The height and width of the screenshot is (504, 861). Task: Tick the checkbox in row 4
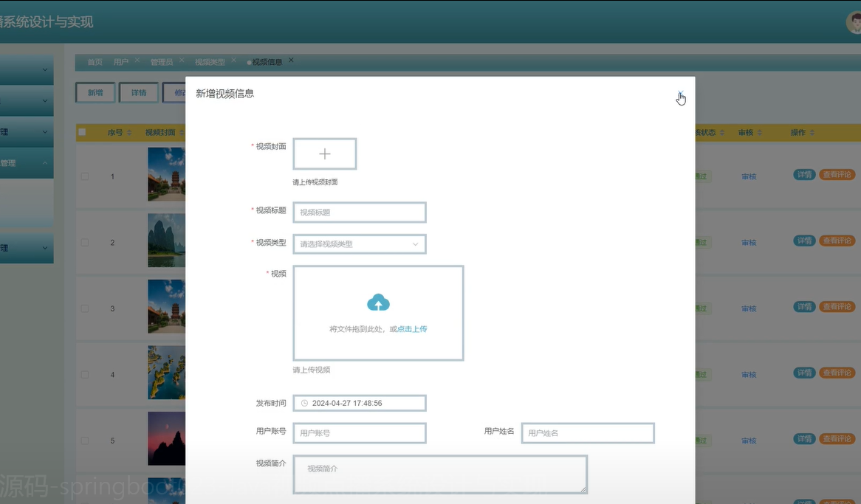tap(85, 374)
